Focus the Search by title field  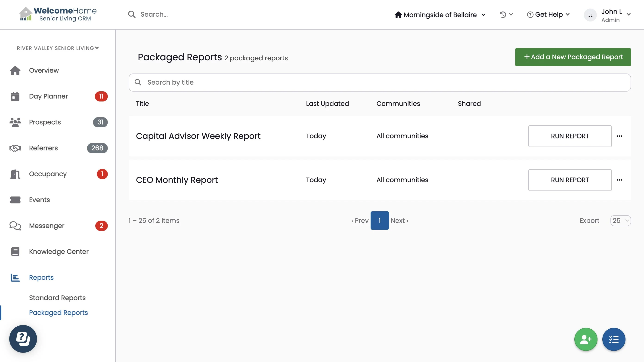pos(380,83)
